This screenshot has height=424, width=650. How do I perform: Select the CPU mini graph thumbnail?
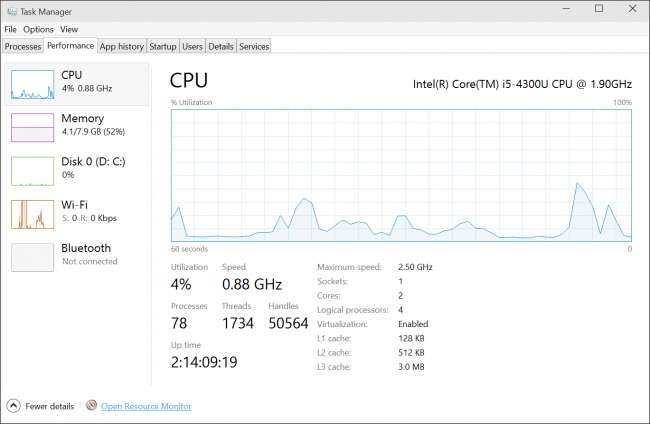click(x=31, y=85)
